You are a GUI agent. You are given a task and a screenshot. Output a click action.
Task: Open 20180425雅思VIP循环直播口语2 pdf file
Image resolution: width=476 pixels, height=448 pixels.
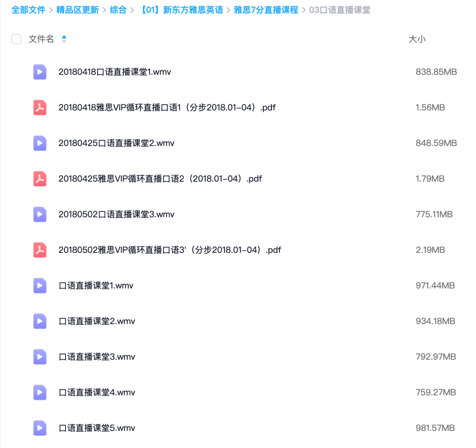point(160,179)
